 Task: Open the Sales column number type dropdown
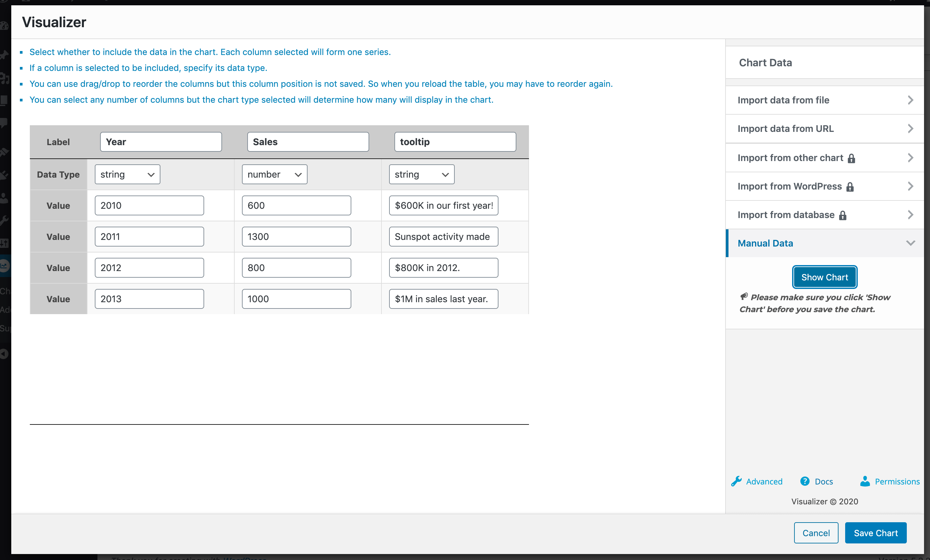274,174
